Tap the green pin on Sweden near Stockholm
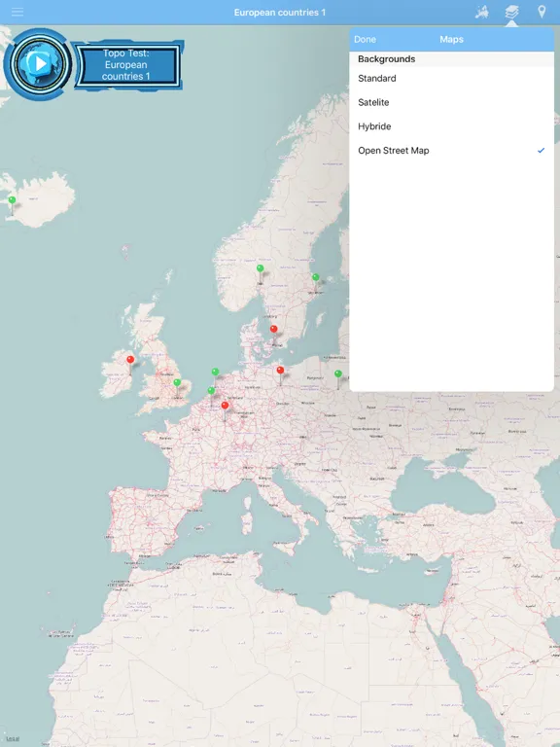560x747 pixels. click(315, 277)
